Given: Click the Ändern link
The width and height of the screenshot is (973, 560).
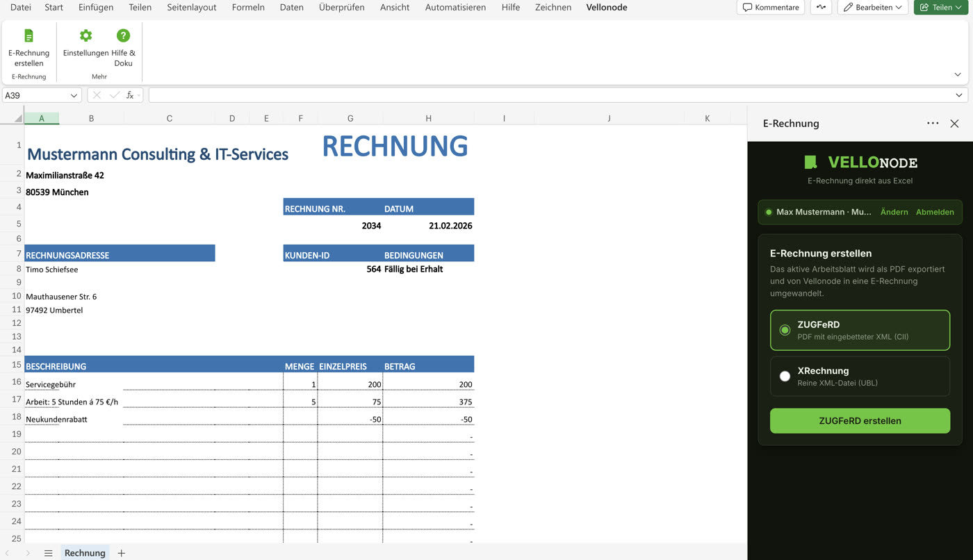Looking at the screenshot, I should [894, 212].
